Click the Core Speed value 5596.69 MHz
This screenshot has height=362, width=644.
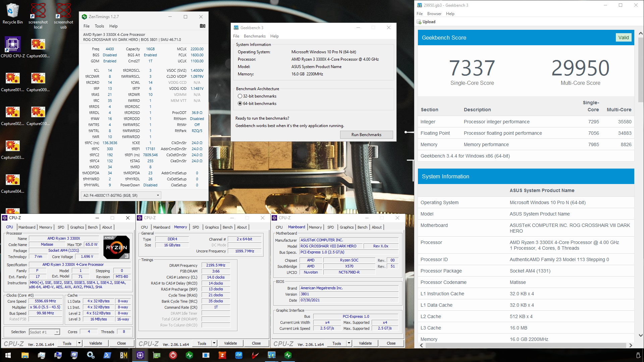pyautogui.click(x=46, y=301)
